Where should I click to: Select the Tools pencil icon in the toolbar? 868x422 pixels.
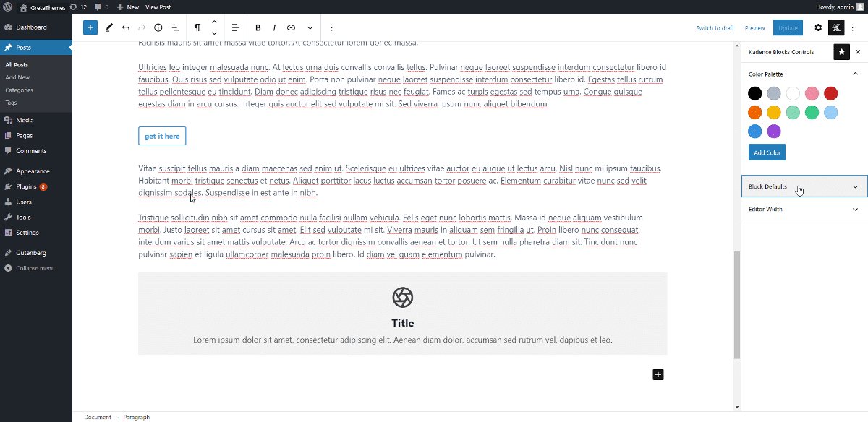109,27
